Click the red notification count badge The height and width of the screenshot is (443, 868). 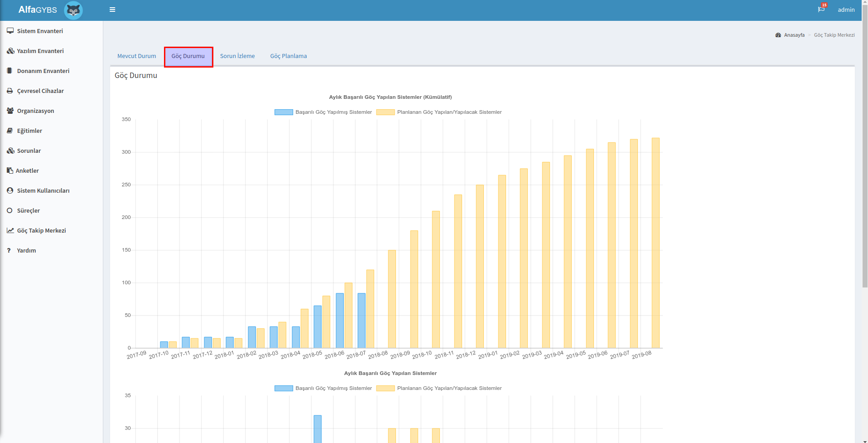pyautogui.click(x=824, y=5)
